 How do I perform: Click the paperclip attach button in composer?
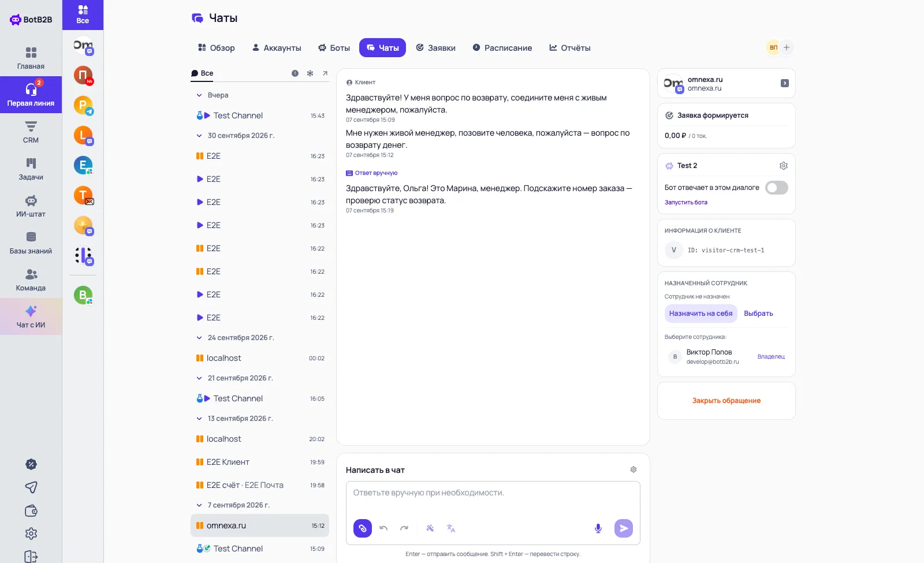(x=363, y=528)
